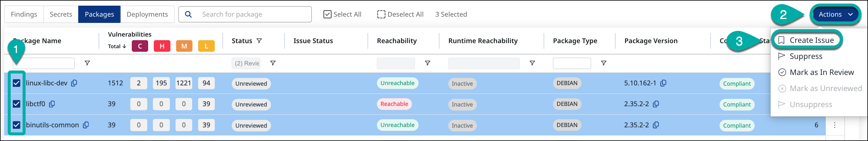This screenshot has height=141, width=868.
Task: Choose Create Issue from Actions menu
Action: pos(811,40)
